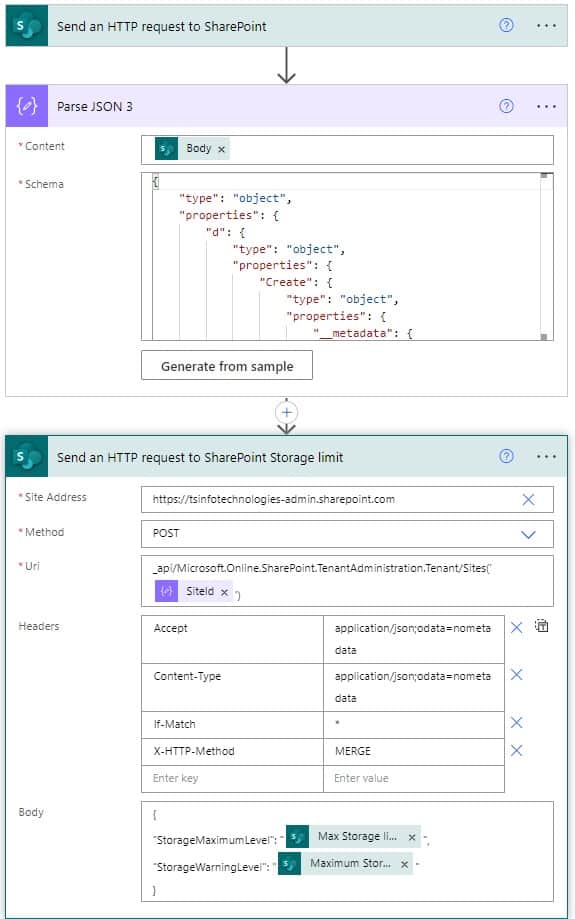Click Generate from sample button
This screenshot has width=575, height=919.
point(227,366)
